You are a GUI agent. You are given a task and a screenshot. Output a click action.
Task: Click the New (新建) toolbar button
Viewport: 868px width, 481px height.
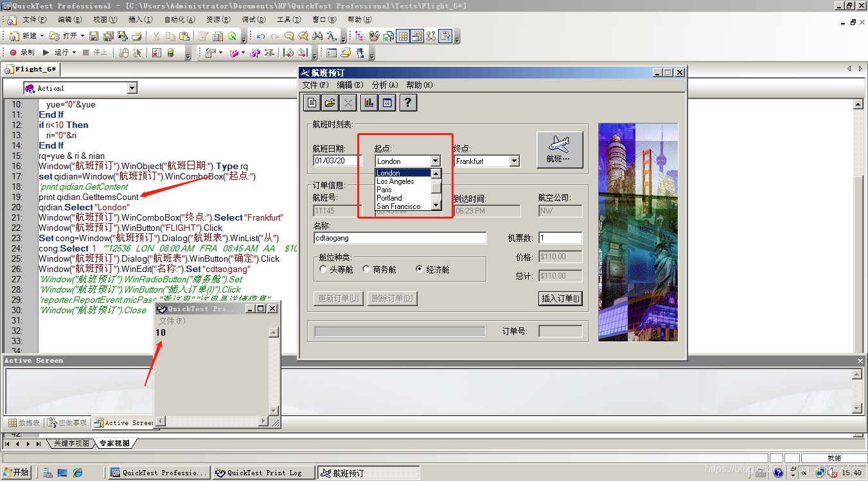23,36
